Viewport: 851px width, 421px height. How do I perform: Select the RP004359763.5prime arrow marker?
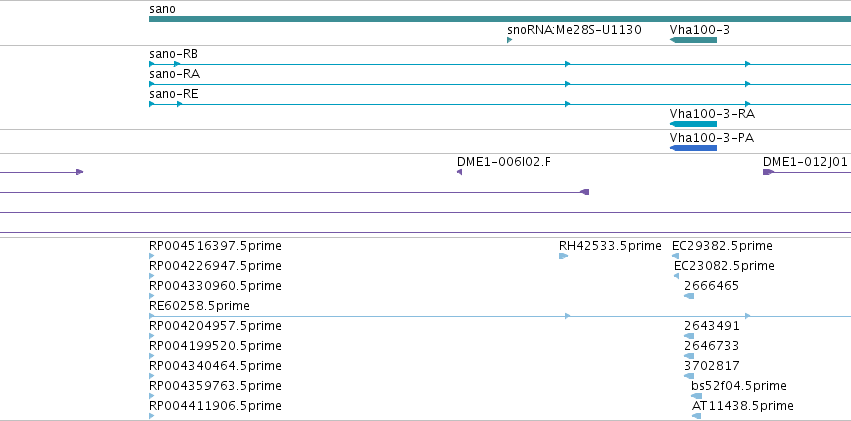click(151, 397)
